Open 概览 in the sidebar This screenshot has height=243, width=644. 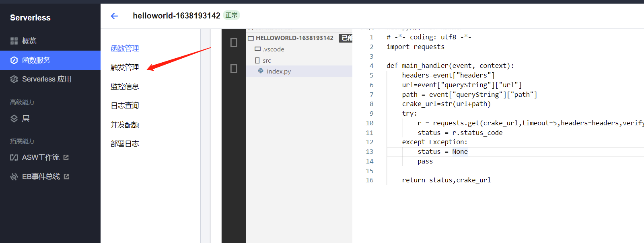(29, 41)
